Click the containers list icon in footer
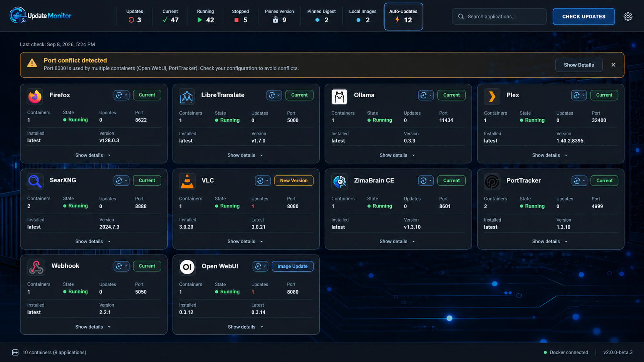 (15, 352)
